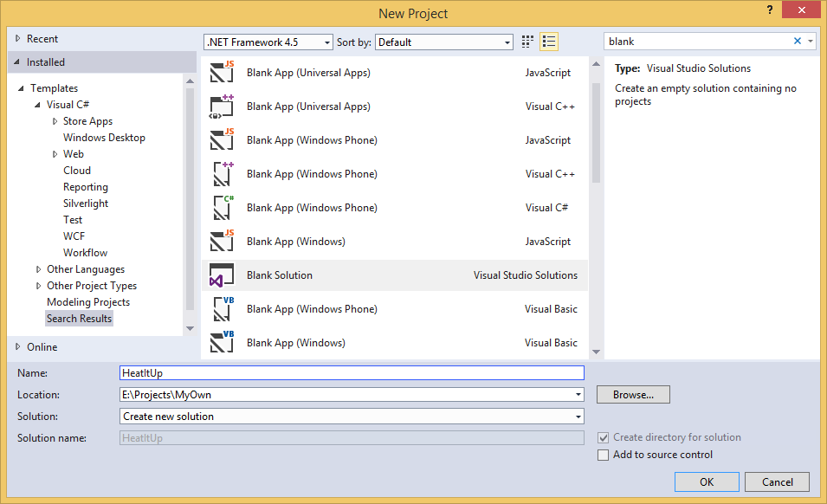Screen dimensions: 827x504
Task: Click the project Name input field
Action: click(352, 373)
